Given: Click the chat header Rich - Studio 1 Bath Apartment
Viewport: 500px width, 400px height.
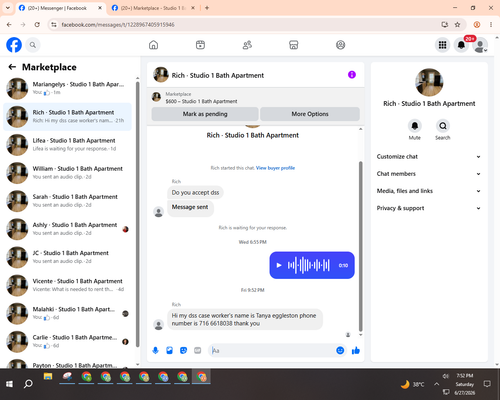Looking at the screenshot, I should click(x=217, y=75).
